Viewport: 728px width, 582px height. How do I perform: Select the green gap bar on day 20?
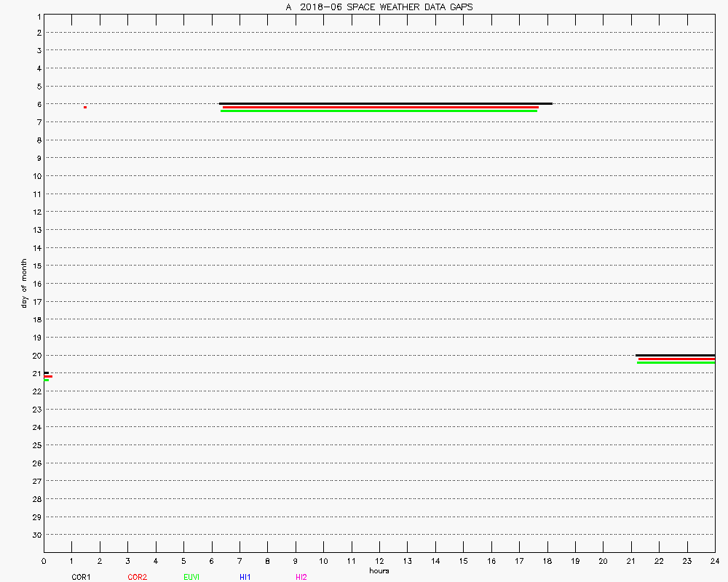coord(676,362)
